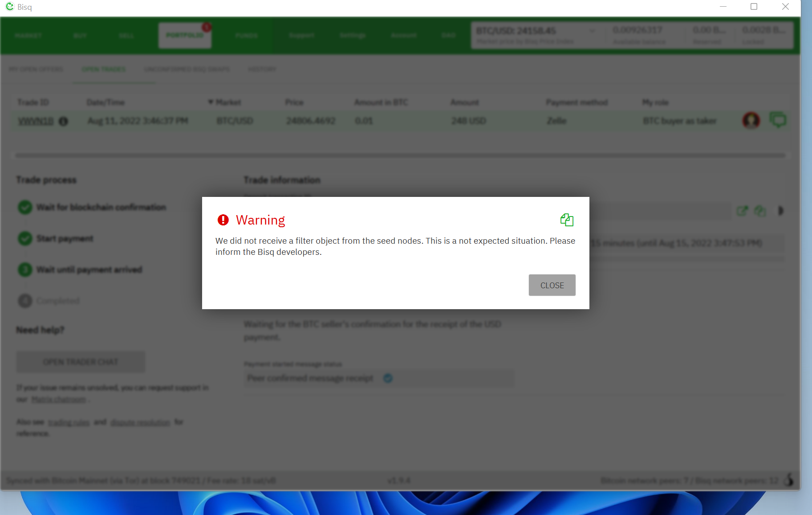812x515 pixels.
Task: Copy the deposit transaction ID icon
Action: pos(760,211)
